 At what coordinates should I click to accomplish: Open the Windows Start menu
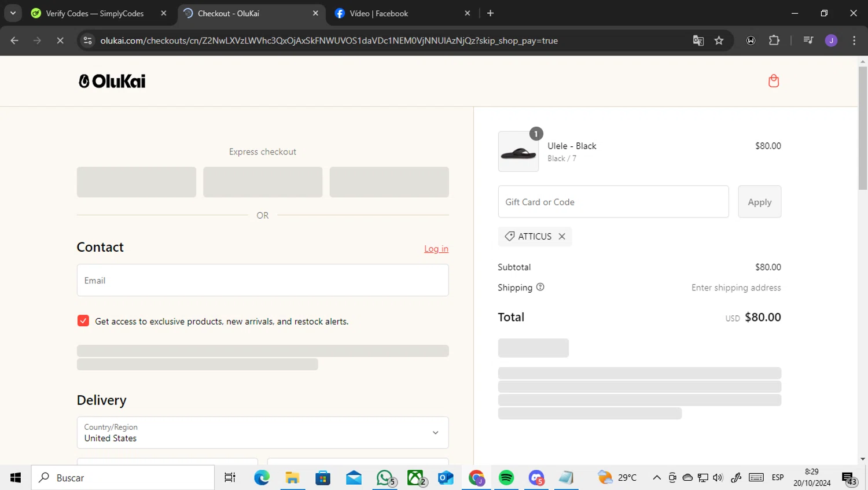tap(16, 478)
